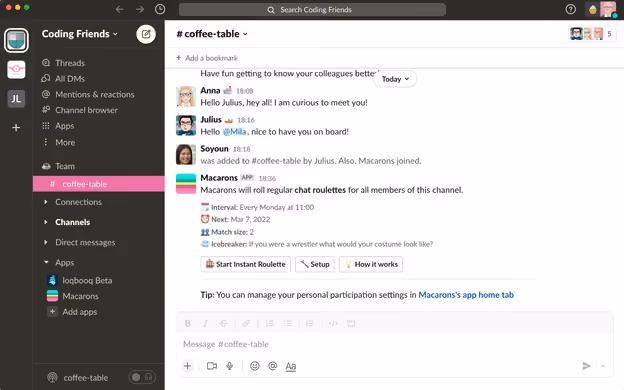Image resolution: width=624 pixels, height=390 pixels.
Task: Switch to the pink workspace icon
Action: pyautogui.click(x=16, y=70)
